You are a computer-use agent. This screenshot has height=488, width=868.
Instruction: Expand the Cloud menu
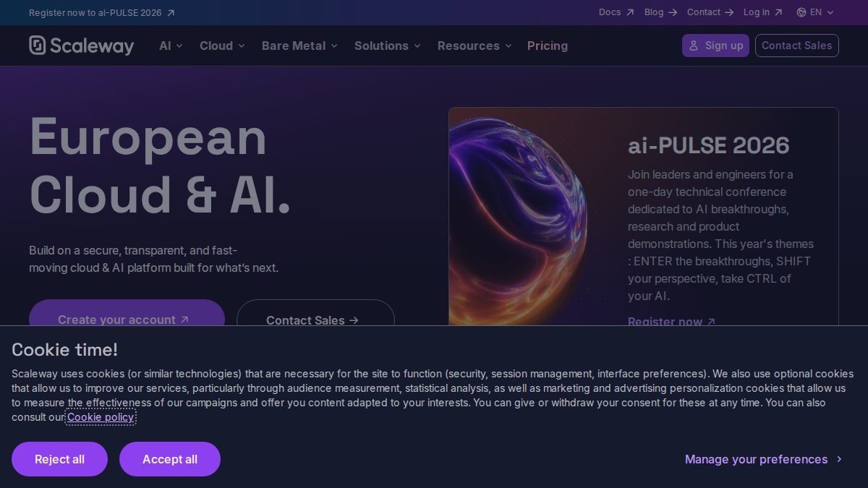[222, 46]
